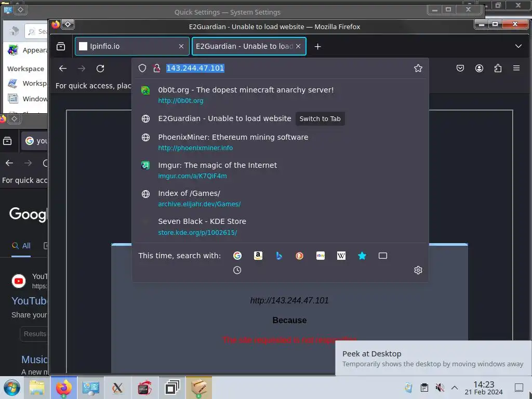Go back in the E2Guardian Firefox window
Screen dimensions: 532x399
(63, 69)
